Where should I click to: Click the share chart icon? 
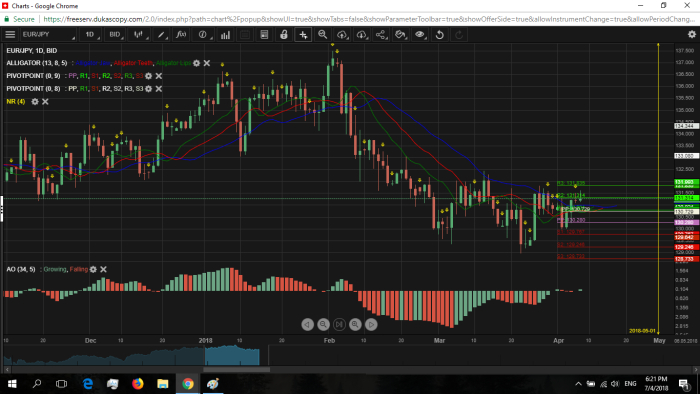click(380, 34)
